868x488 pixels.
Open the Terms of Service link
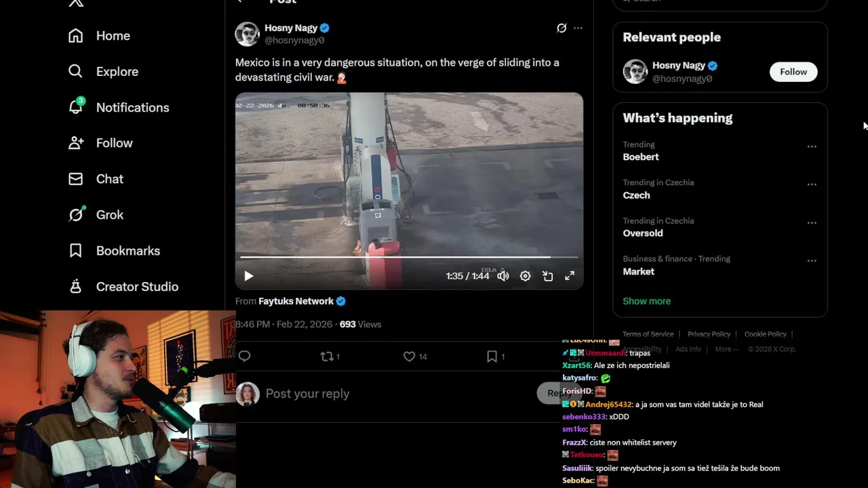(648, 334)
